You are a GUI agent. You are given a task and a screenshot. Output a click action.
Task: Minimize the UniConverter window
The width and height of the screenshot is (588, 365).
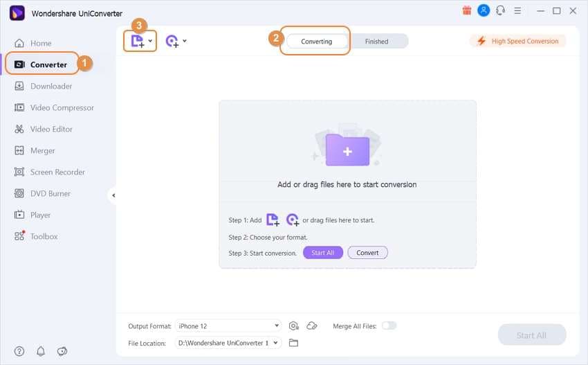coord(540,11)
